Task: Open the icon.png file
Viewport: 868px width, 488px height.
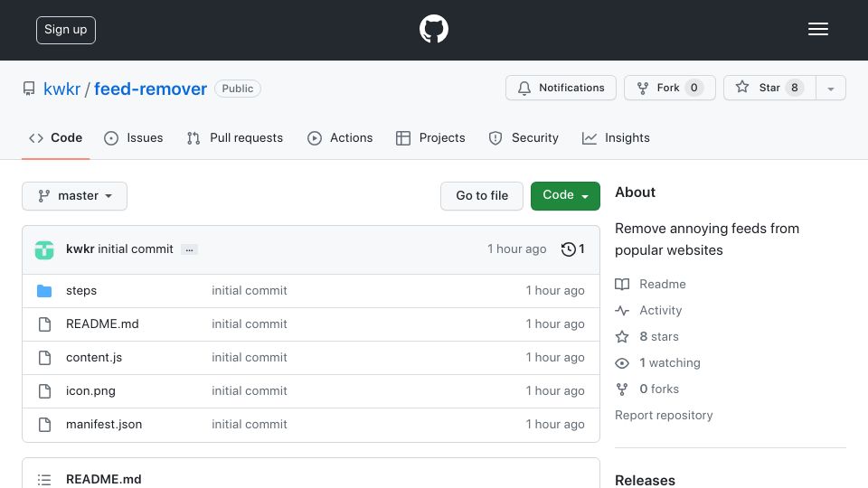Action: pos(90,391)
